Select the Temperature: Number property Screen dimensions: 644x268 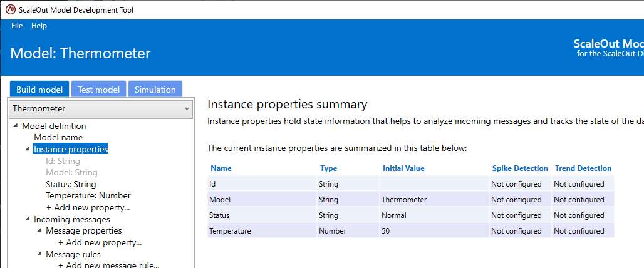pos(88,196)
